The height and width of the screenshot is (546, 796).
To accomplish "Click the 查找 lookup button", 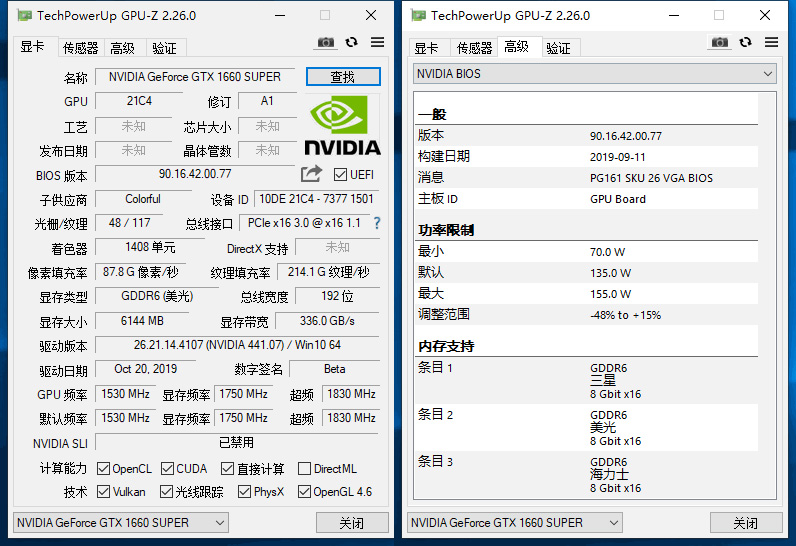I will point(343,77).
